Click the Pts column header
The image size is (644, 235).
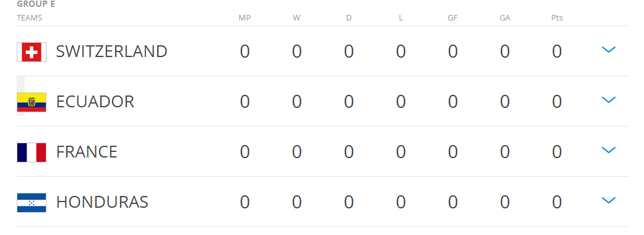tap(557, 18)
